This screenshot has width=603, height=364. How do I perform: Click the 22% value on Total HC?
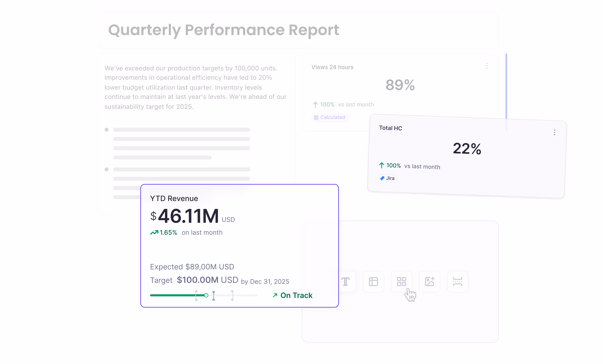(467, 148)
